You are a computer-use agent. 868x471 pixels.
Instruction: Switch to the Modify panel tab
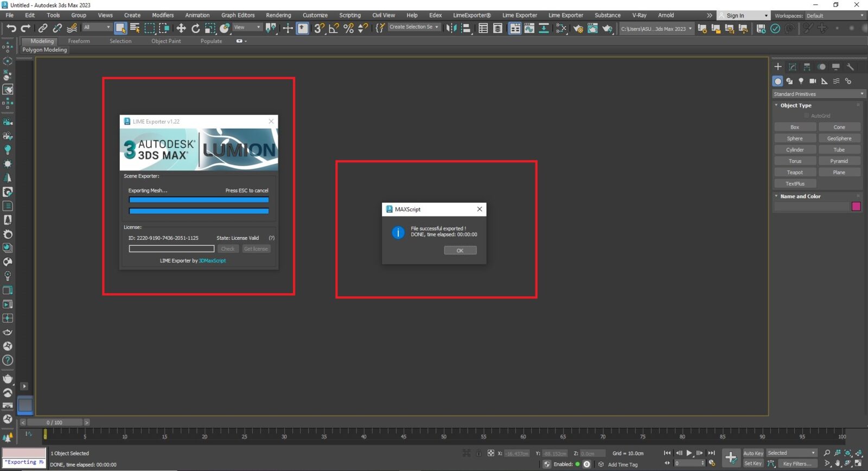tap(793, 67)
